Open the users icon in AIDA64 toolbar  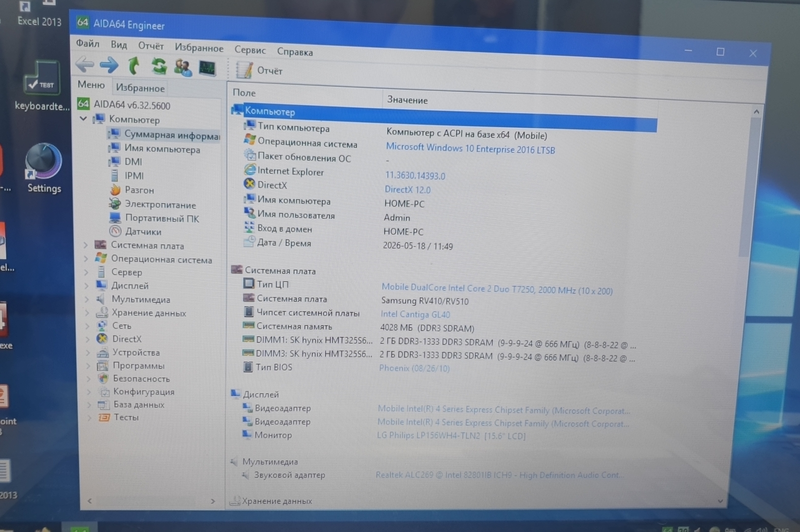click(x=183, y=67)
